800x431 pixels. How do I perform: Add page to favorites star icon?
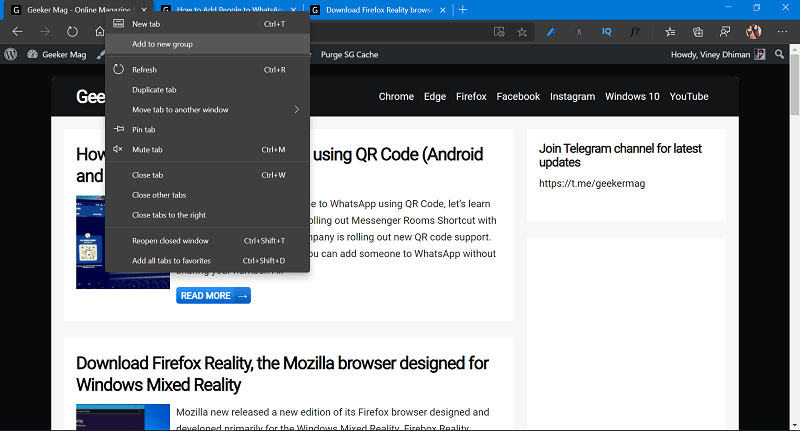click(x=521, y=32)
